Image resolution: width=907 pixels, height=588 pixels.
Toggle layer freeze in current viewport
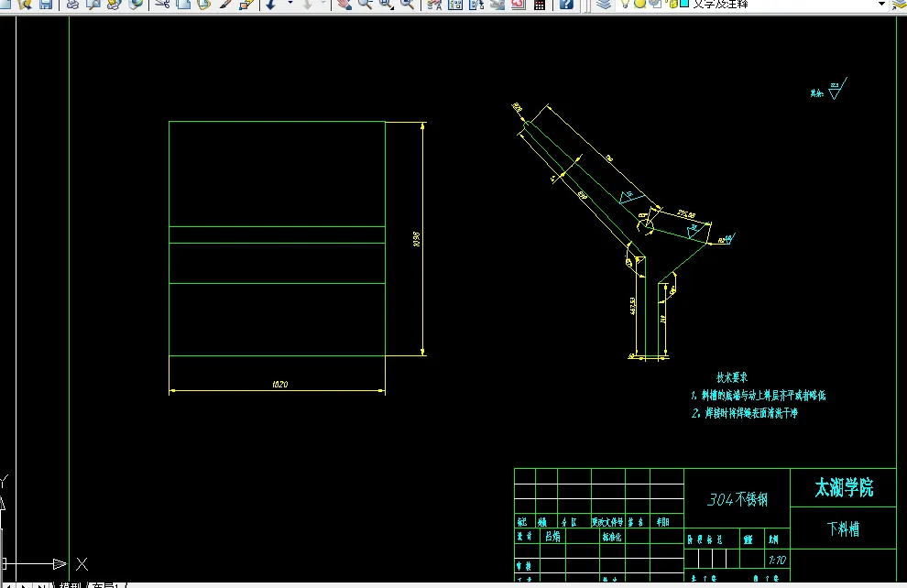coord(655,4)
